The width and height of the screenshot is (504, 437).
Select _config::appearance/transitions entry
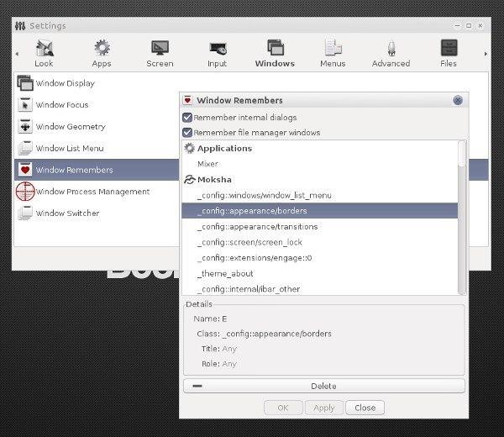coord(320,226)
